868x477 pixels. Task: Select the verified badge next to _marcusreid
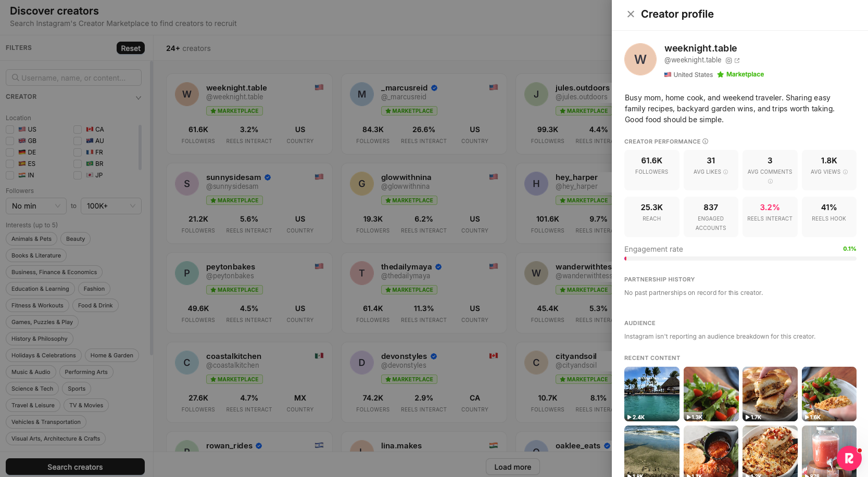coord(434,88)
